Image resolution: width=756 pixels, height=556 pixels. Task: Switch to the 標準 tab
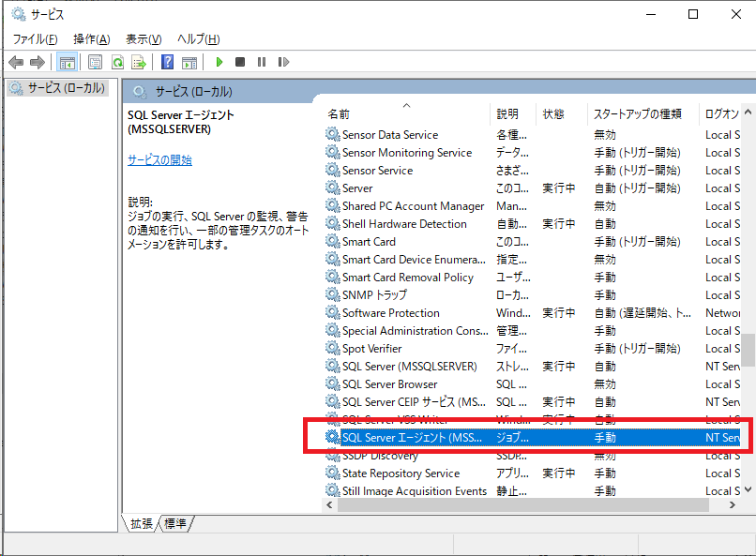[x=175, y=523]
